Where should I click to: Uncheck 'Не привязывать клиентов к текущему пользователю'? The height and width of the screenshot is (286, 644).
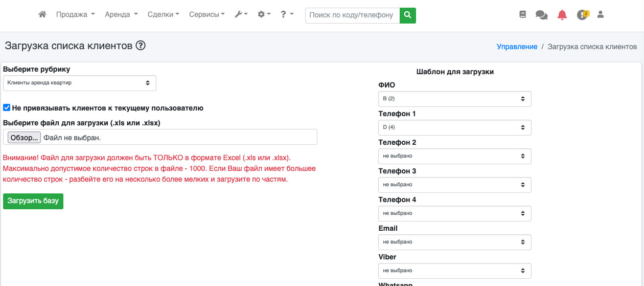(x=7, y=108)
